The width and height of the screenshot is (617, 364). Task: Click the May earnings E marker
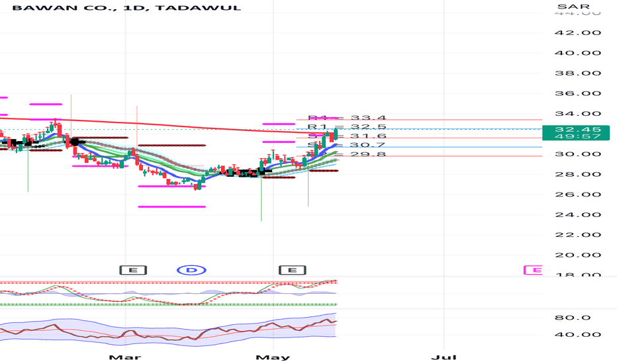(x=293, y=270)
